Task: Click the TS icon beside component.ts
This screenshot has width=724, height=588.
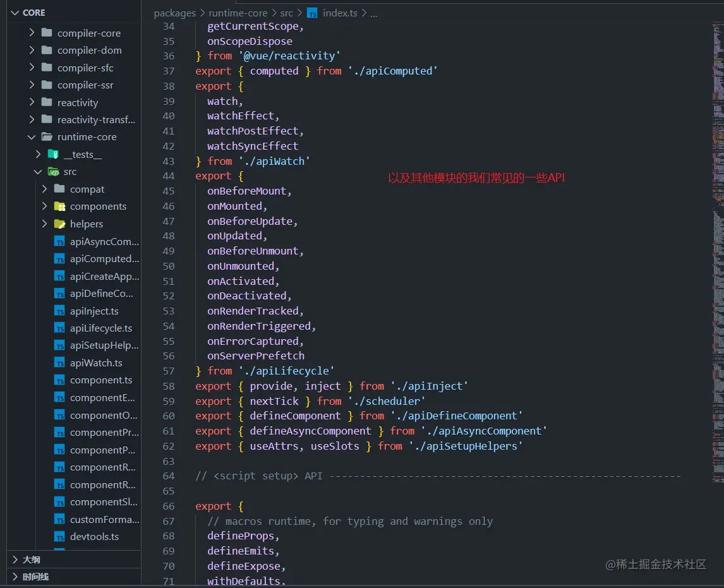Action: click(59, 380)
